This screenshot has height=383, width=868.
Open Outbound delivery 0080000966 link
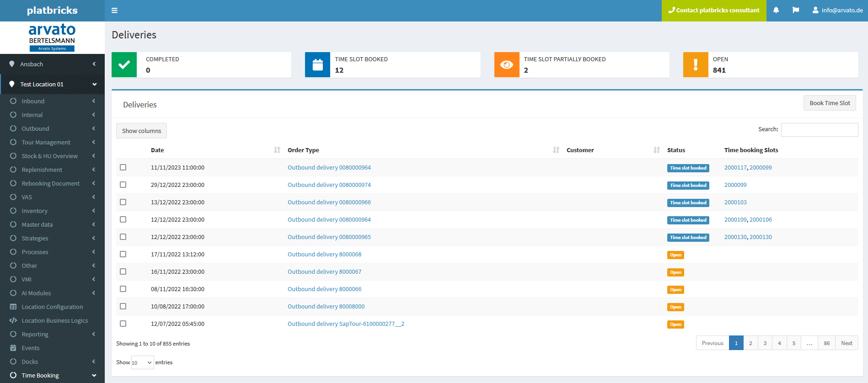329,202
